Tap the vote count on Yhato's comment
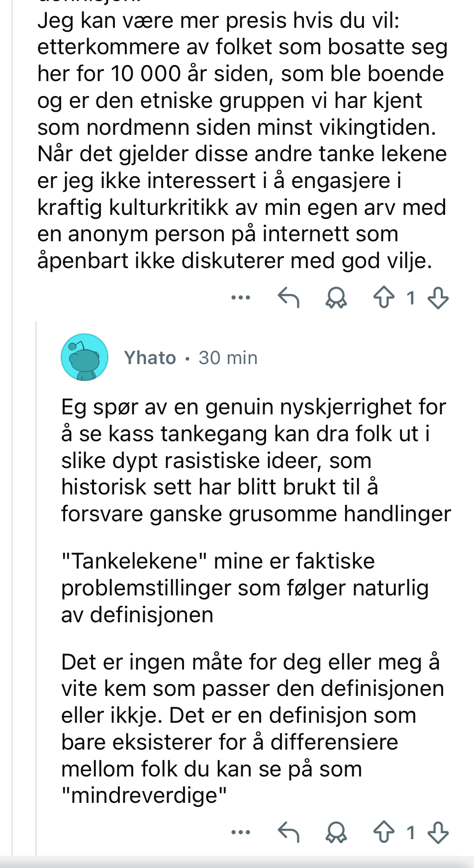 (411, 832)
